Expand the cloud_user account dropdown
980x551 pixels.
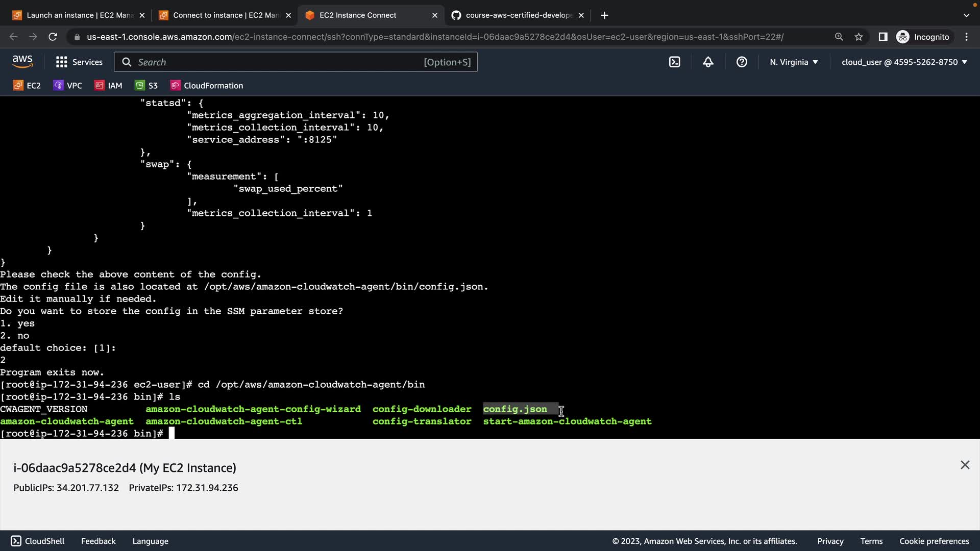(x=904, y=62)
